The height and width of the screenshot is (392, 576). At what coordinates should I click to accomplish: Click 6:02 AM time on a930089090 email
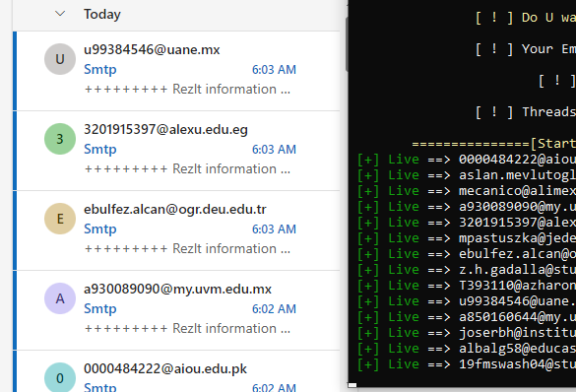pyautogui.click(x=274, y=308)
